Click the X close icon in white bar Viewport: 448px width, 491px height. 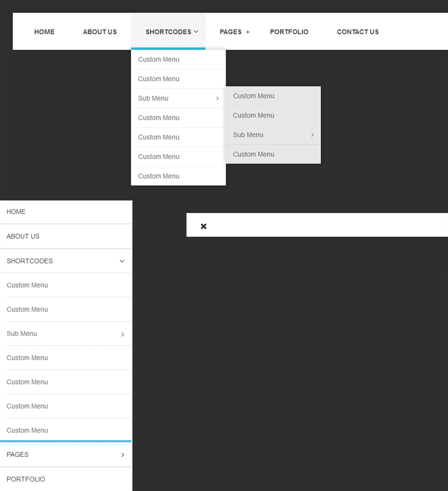click(204, 226)
